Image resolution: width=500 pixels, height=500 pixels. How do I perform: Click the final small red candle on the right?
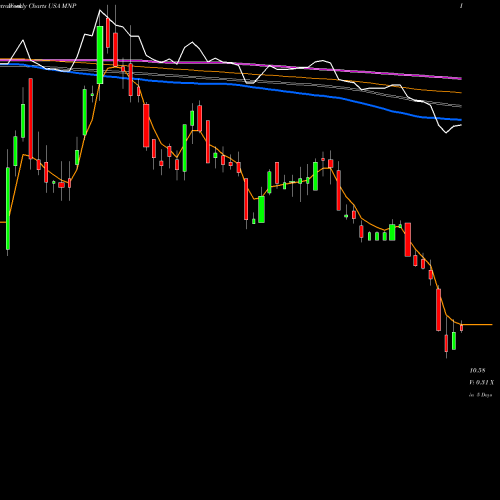[x=462, y=327]
